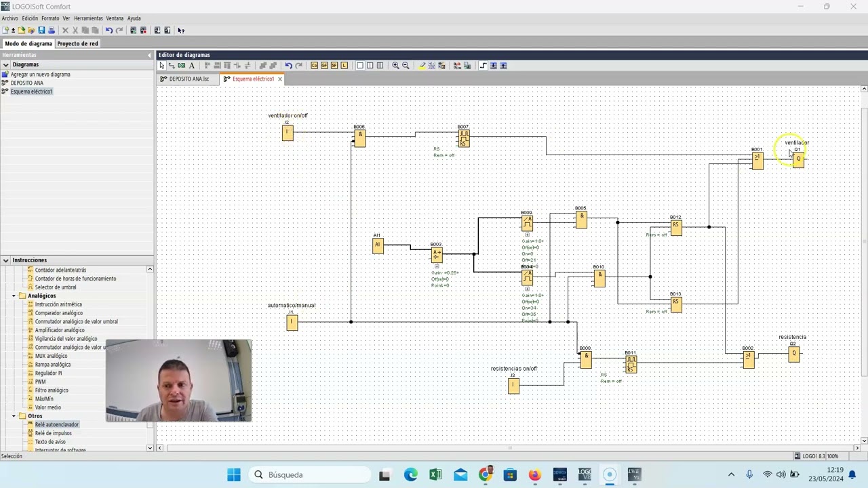Click the taskbar Búsqueda search box
This screenshot has height=488, width=868.
(x=309, y=474)
